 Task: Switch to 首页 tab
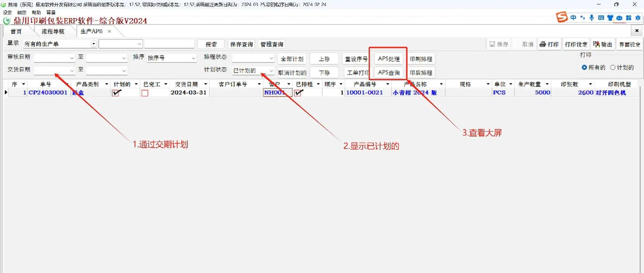click(16, 31)
